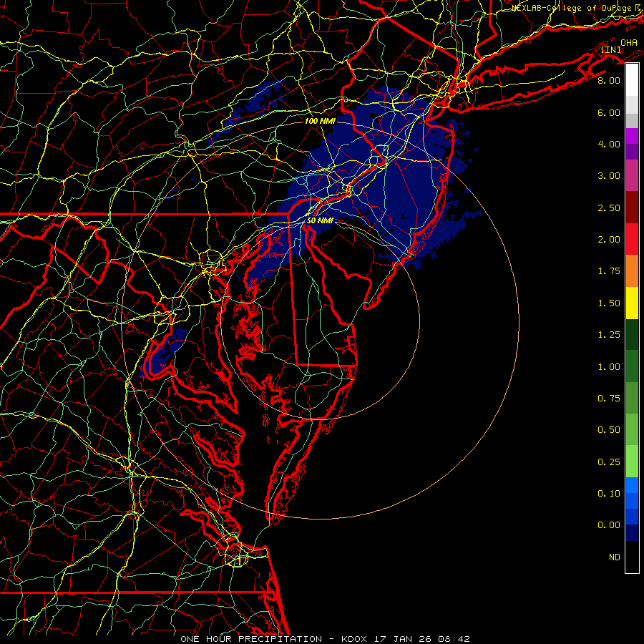
Task: Select the 4.00 legend value
Action: point(609,144)
